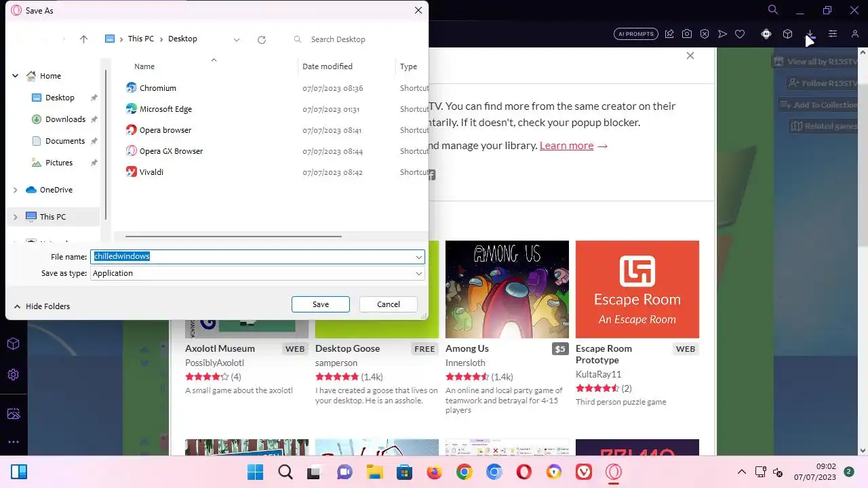
Task: Open Windows Start menu button
Action: coord(255,472)
